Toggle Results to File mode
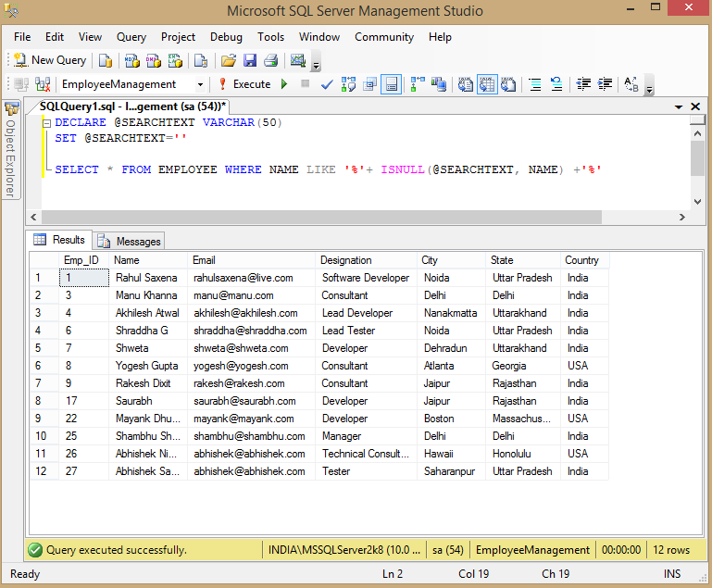The height and width of the screenshot is (588, 712). (x=508, y=84)
